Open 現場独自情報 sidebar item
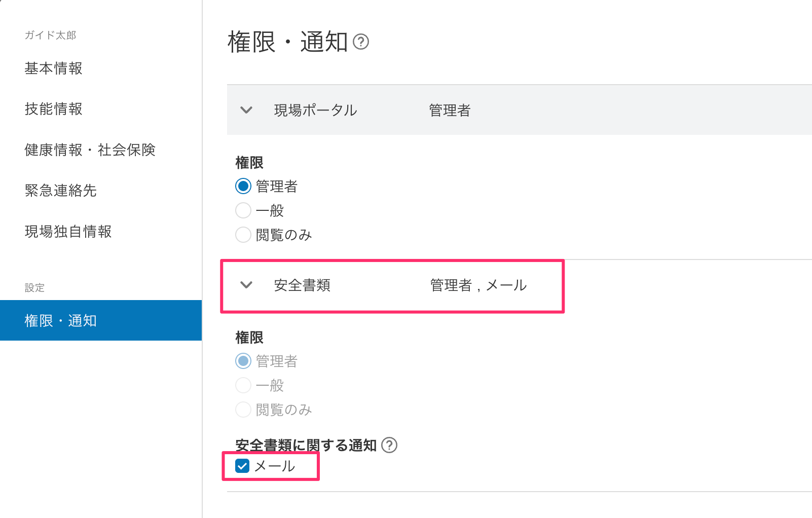The height and width of the screenshot is (518, 812). click(x=68, y=232)
